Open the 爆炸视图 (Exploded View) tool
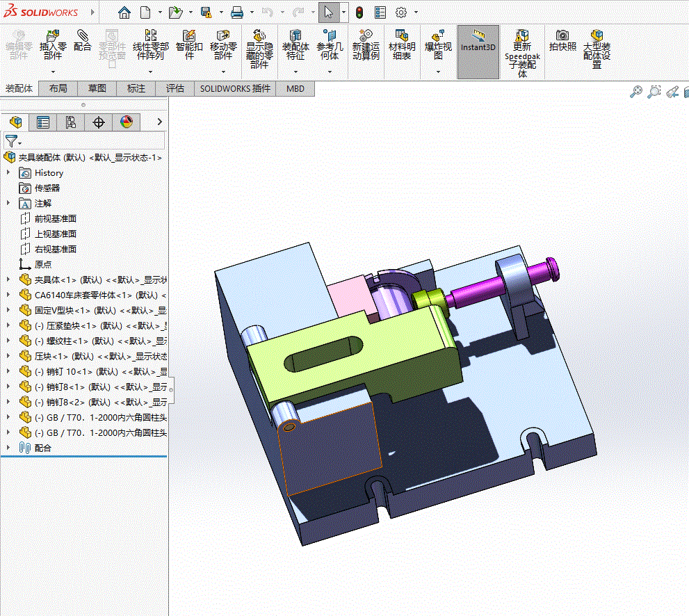689x616 pixels. point(438,43)
